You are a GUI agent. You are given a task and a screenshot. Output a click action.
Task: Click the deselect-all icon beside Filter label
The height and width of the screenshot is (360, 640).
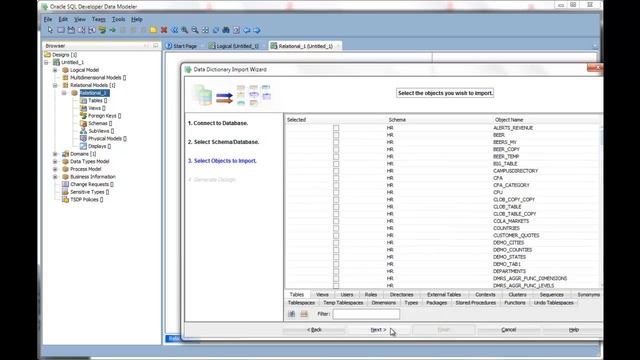tap(304, 314)
